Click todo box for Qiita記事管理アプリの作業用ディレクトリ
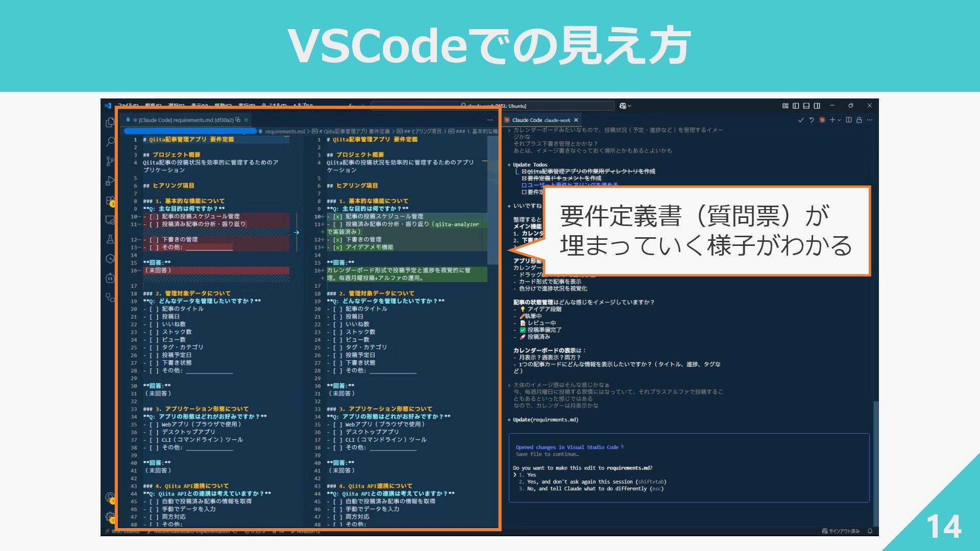This screenshot has width=980, height=551. 524,171
